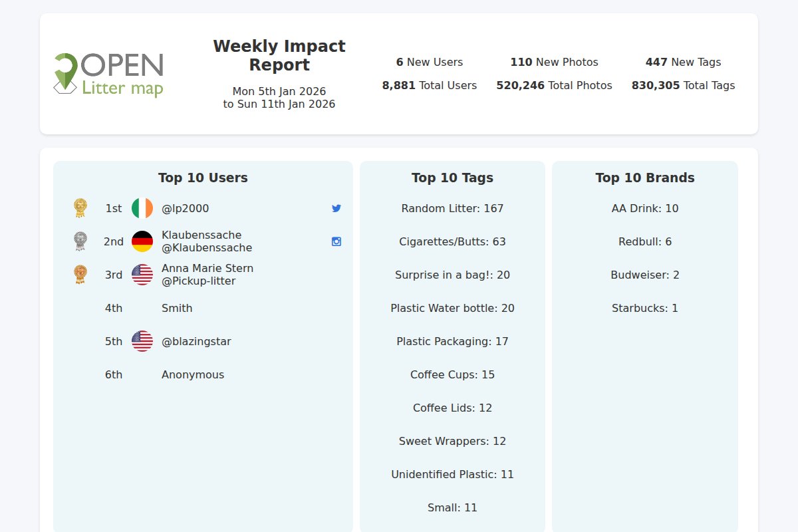This screenshot has height=532, width=798.
Task: Select Anna Marie Stern @Pickup-litter
Action: [207, 275]
